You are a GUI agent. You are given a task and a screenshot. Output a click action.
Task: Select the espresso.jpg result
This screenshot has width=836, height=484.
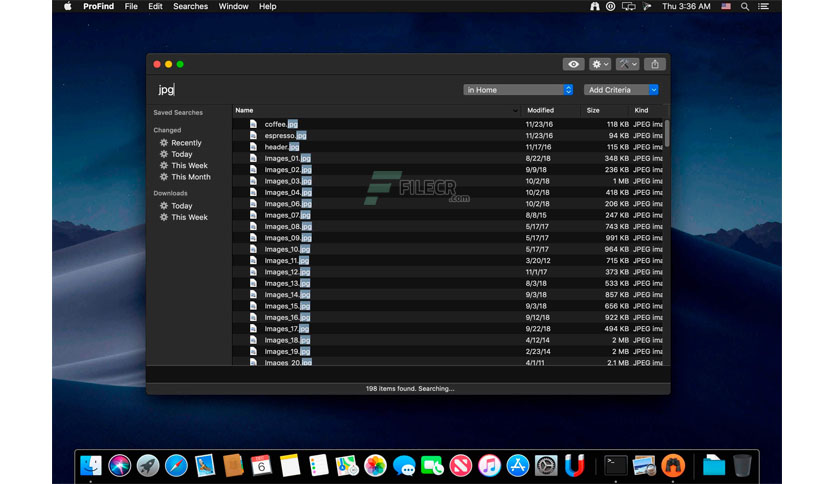pyautogui.click(x=448, y=135)
